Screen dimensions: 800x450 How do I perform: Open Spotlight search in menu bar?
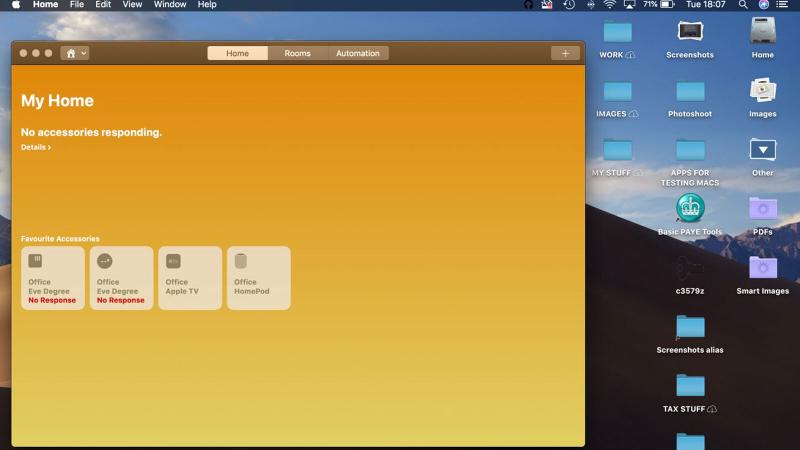tap(743, 5)
